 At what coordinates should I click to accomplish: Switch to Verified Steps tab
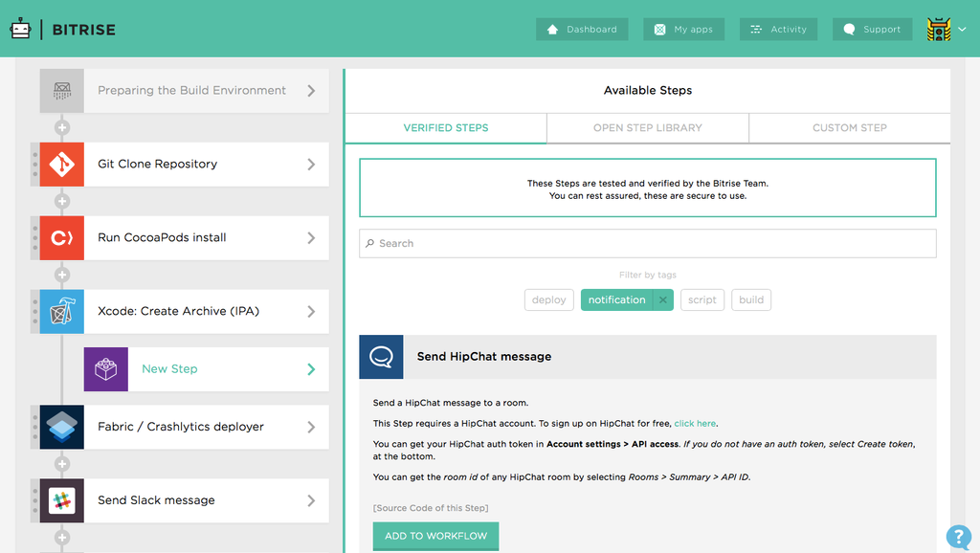[446, 128]
